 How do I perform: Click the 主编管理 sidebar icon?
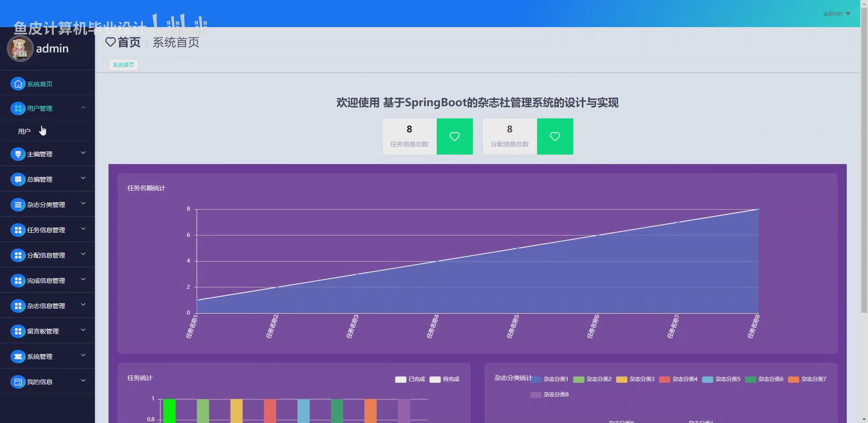(18, 154)
